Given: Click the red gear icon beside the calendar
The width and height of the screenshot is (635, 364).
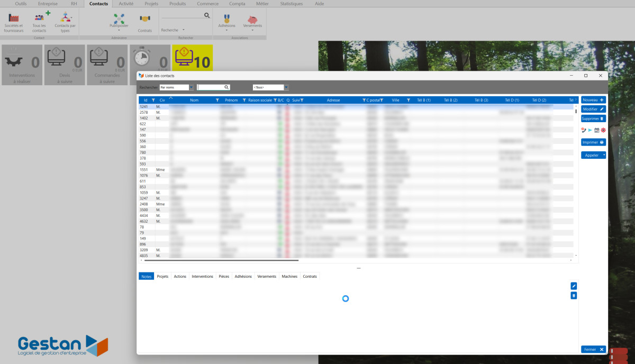Looking at the screenshot, I should 603,130.
